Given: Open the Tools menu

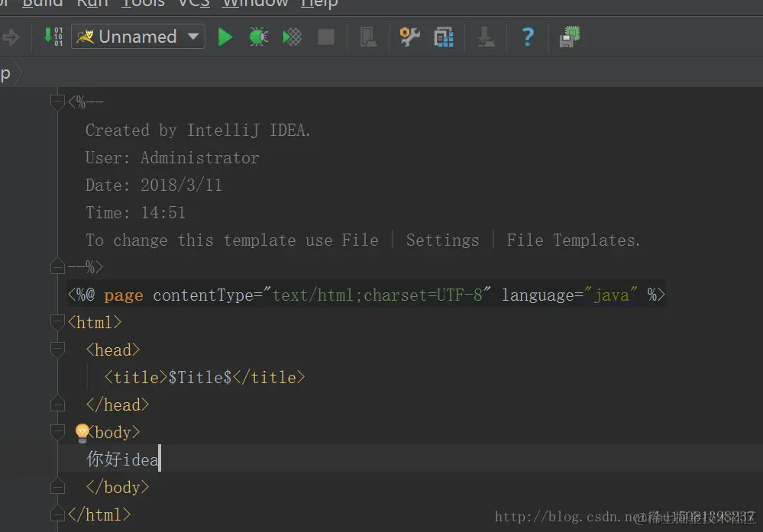Looking at the screenshot, I should click(143, 3).
